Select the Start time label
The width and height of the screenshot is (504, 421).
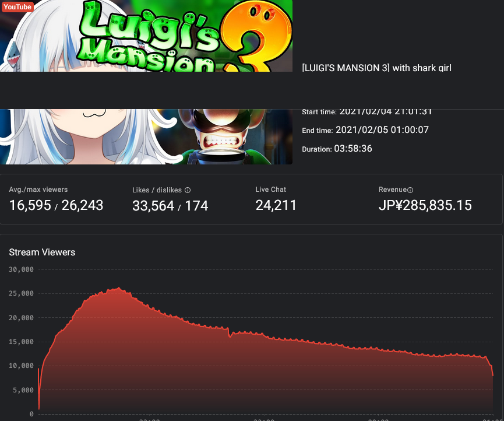pyautogui.click(x=319, y=112)
